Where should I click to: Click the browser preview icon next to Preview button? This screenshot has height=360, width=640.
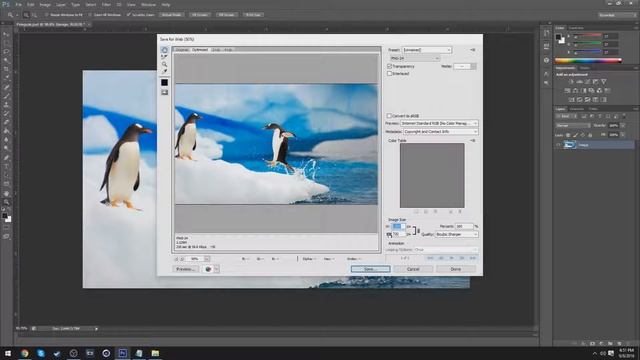(208, 269)
